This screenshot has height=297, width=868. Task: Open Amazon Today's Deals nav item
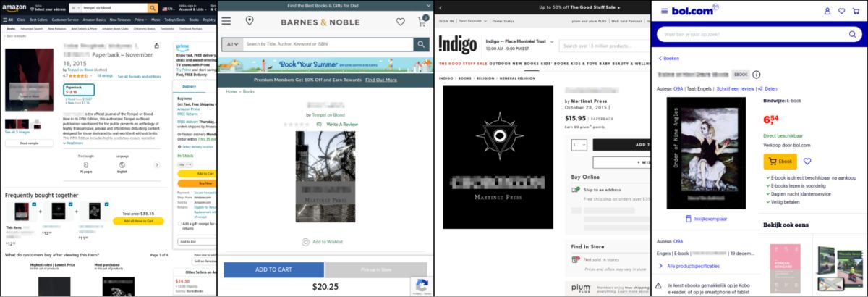[174, 20]
